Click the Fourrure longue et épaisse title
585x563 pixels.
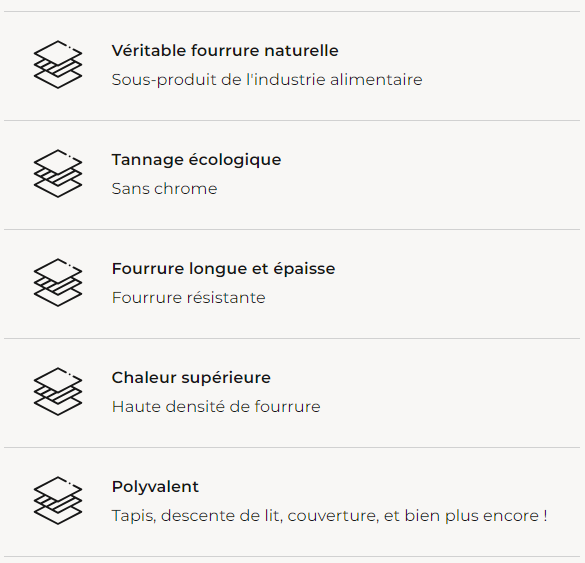[x=223, y=269]
